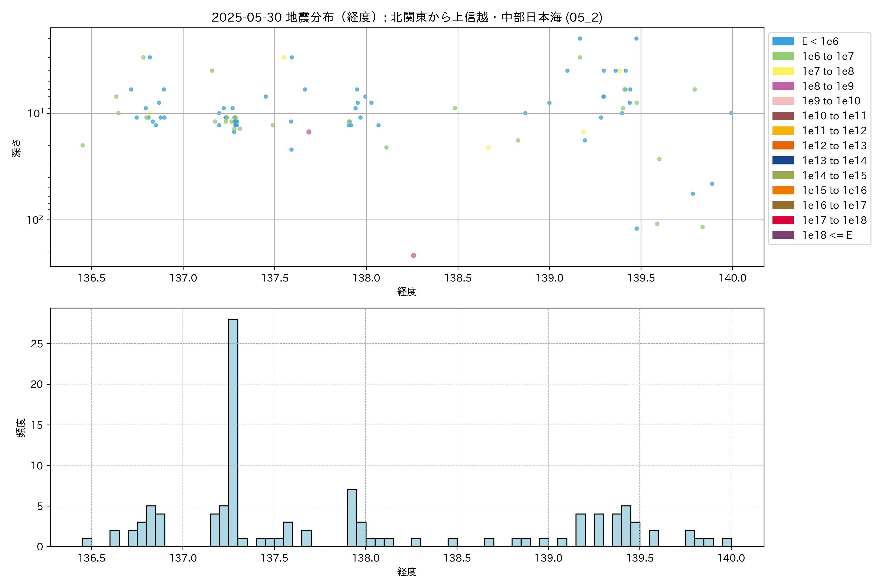Screen dimensions: 882x588
Task: Click the '1e15 to 1e16' legend text
Action: 834,191
